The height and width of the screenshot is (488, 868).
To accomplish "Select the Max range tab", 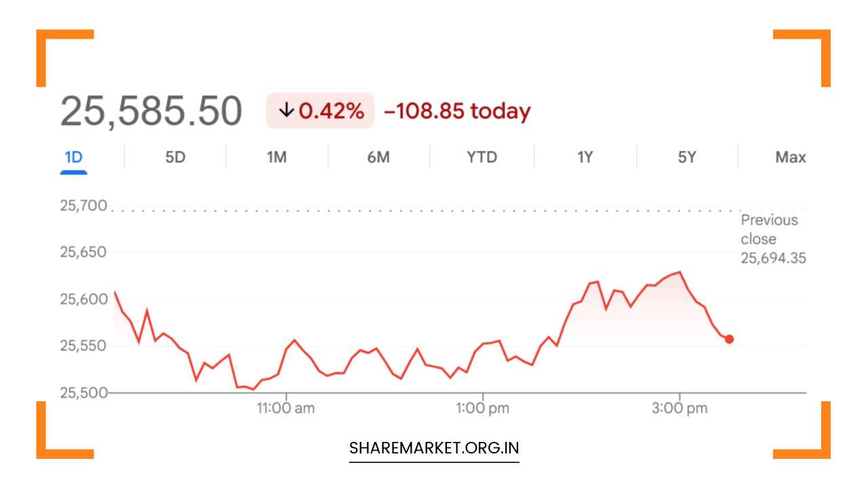I will tap(791, 157).
